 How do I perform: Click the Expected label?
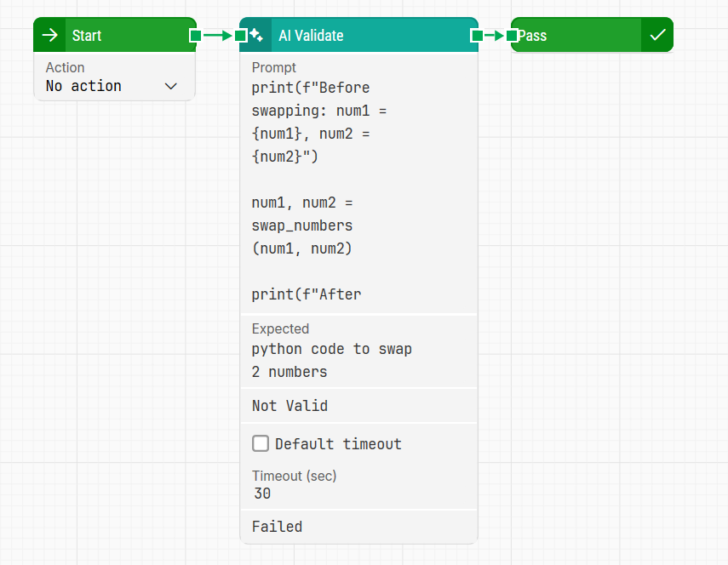(x=280, y=329)
